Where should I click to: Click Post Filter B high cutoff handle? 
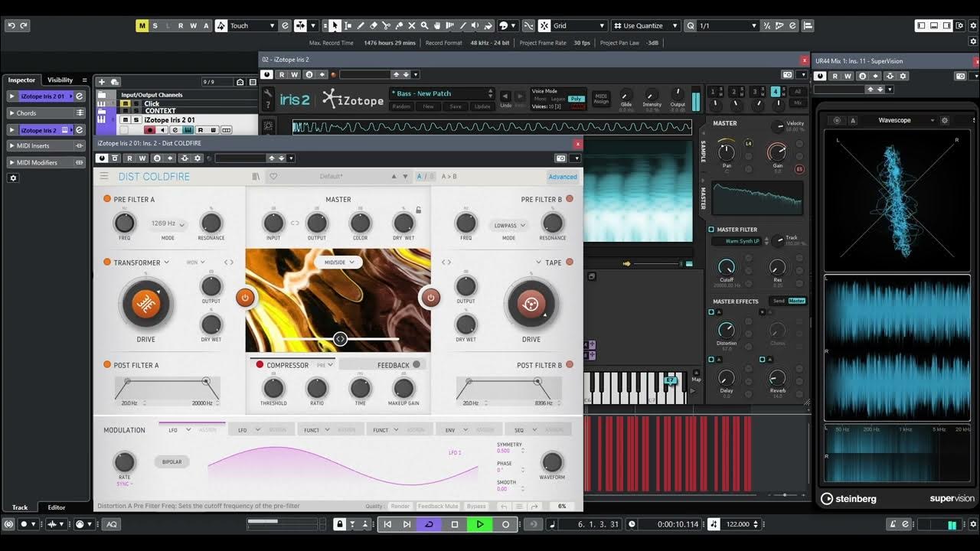(537, 380)
